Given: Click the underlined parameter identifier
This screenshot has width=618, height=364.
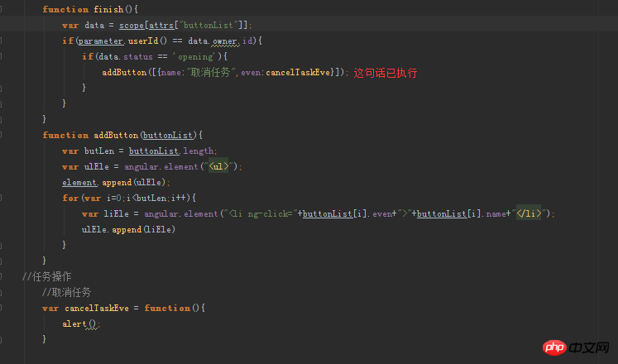Looking at the screenshot, I should (x=100, y=41).
